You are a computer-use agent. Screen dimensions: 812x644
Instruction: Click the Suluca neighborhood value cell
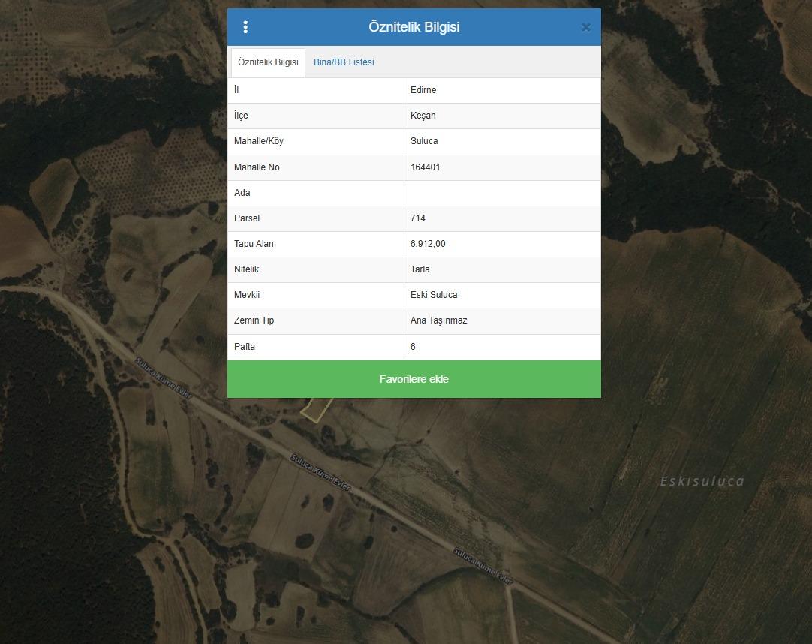[424, 141]
